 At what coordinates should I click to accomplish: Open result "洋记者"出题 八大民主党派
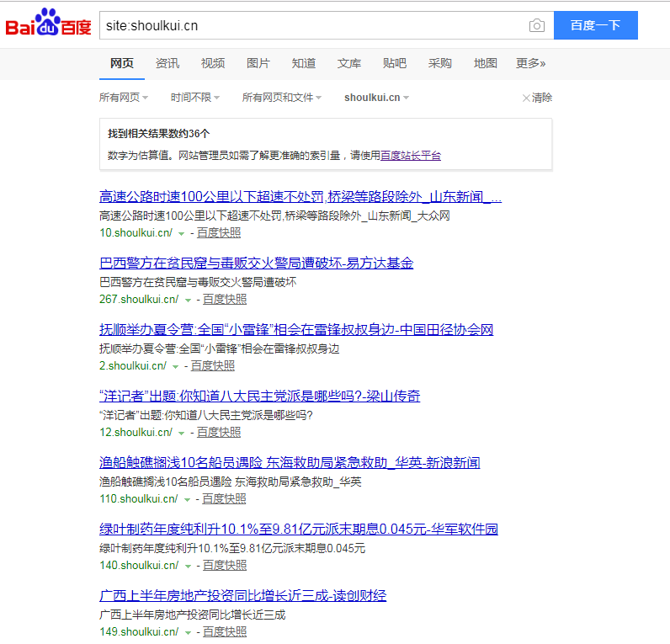pyautogui.click(x=260, y=397)
